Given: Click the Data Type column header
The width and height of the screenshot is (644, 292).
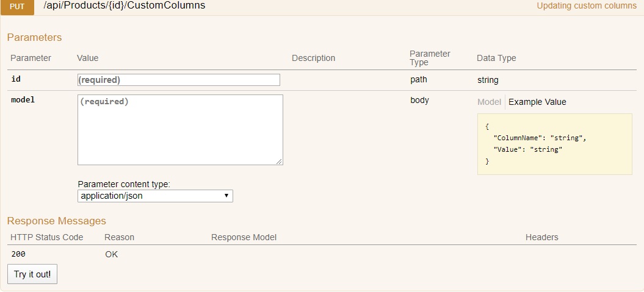Looking at the screenshot, I should coord(496,59).
